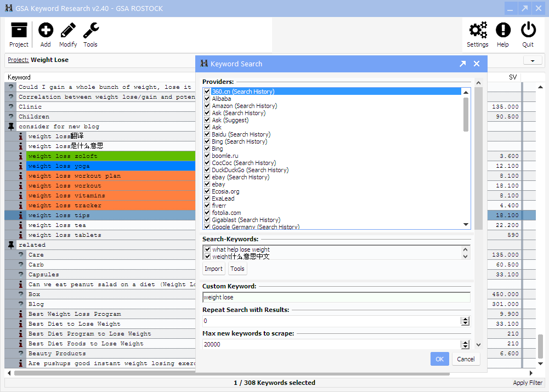
Task: Toggle Baidu (Search History) checkbox
Action: [x=207, y=134]
